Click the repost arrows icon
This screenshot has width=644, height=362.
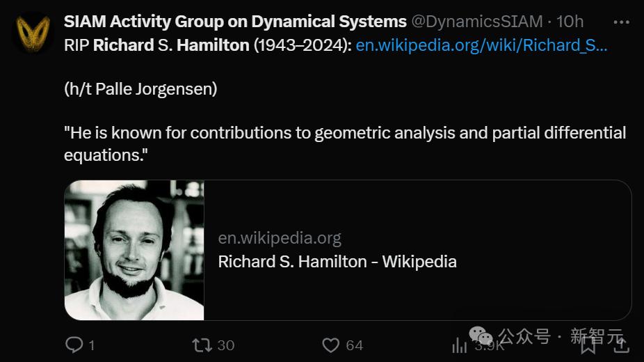pyautogui.click(x=201, y=345)
